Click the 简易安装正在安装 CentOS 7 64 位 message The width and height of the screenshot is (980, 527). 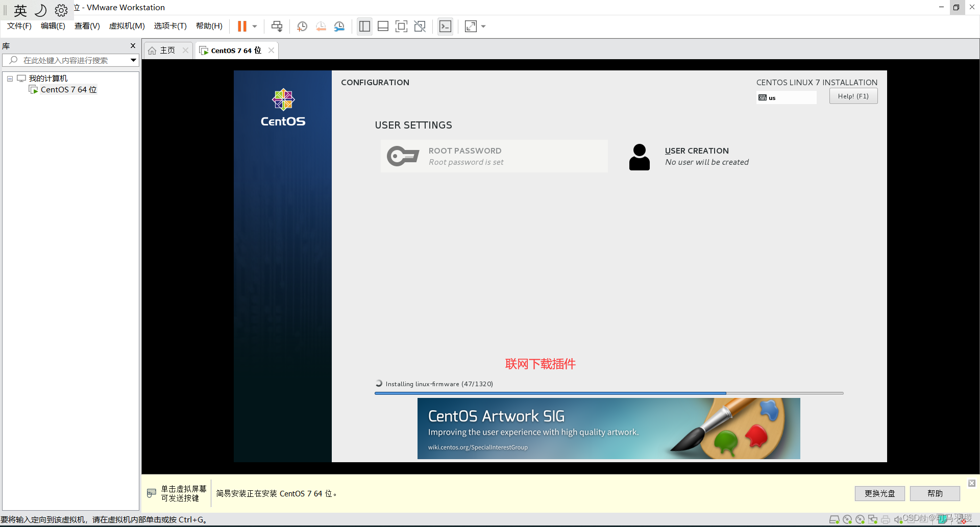[x=276, y=493]
